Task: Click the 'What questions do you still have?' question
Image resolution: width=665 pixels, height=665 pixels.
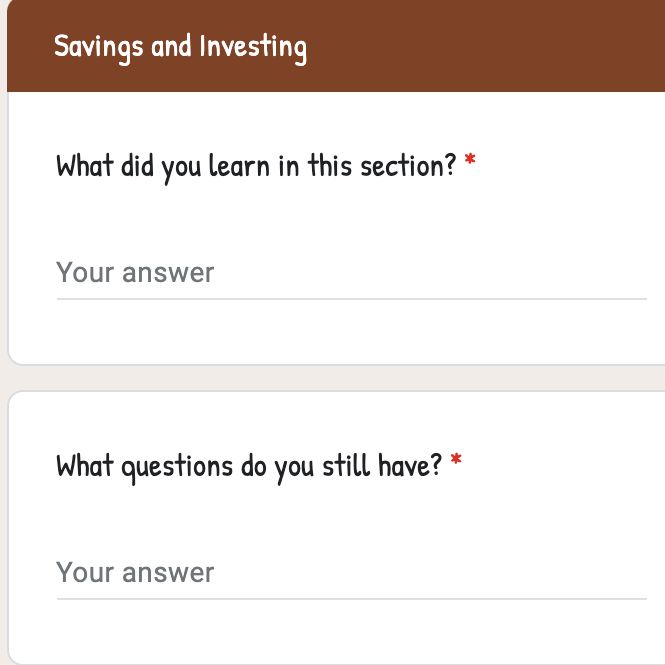Action: pyautogui.click(x=248, y=465)
